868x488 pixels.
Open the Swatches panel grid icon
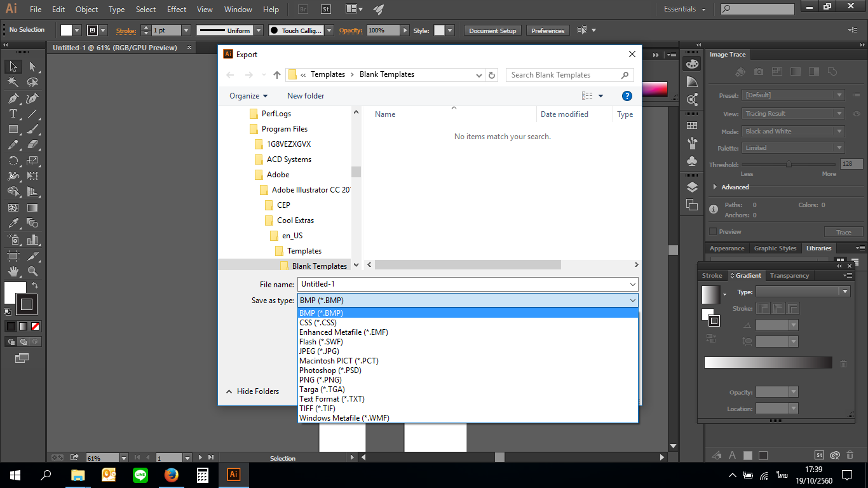[692, 126]
